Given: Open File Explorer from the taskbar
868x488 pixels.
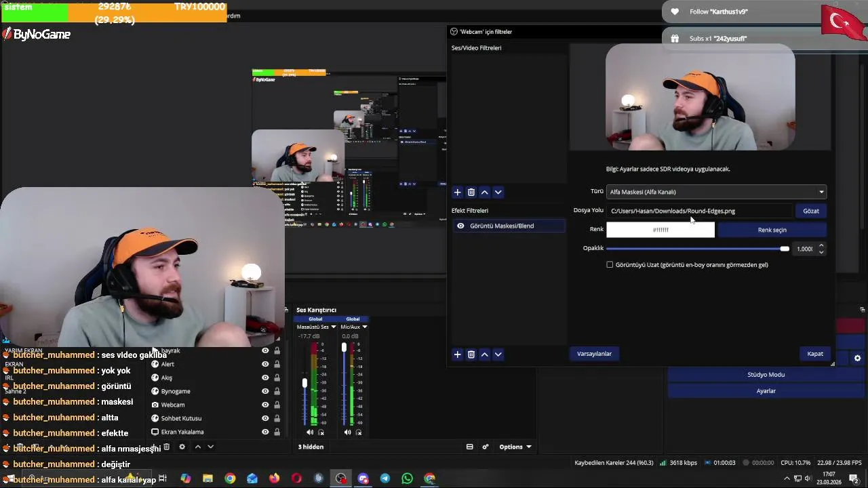Looking at the screenshot, I should [x=208, y=479].
